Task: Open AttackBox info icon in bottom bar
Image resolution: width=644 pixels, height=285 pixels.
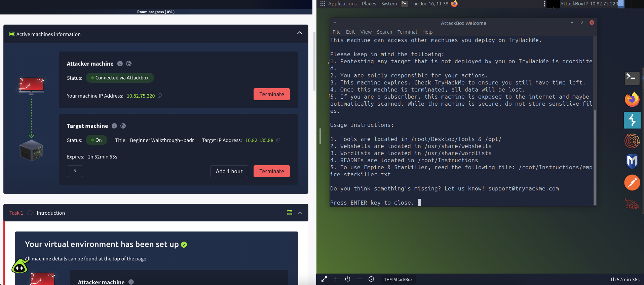Action: tap(371, 279)
